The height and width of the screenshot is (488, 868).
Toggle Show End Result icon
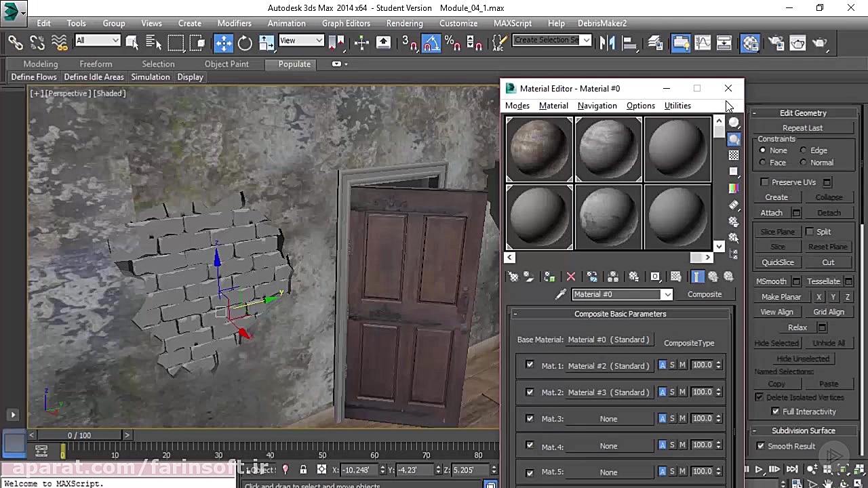pos(697,277)
